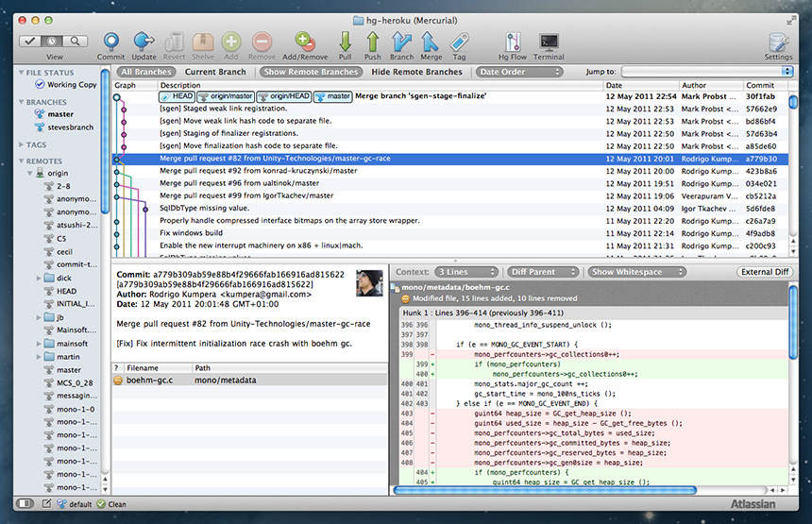This screenshot has height=524, width=812.
Task: Open the Terminal icon
Action: tap(549, 42)
